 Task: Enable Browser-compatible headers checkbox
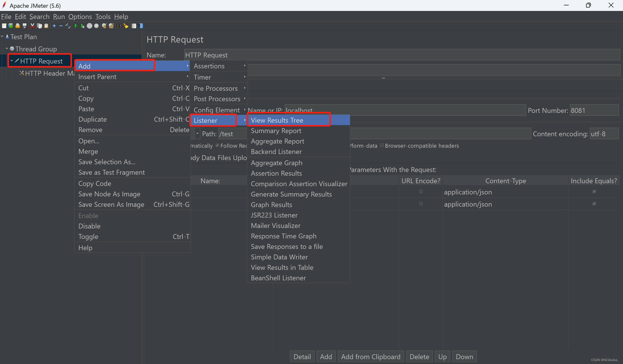point(382,145)
